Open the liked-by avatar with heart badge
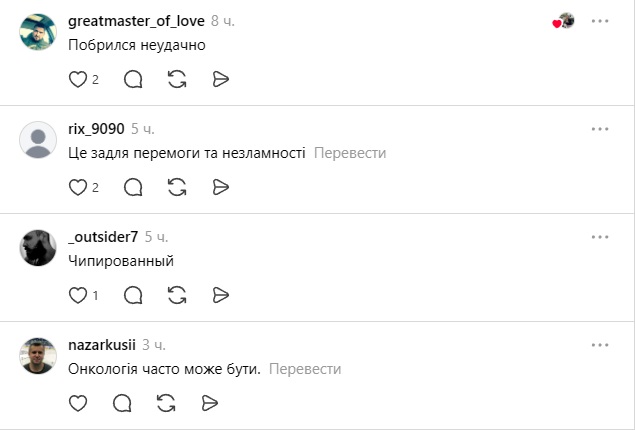635x430 pixels. point(565,21)
